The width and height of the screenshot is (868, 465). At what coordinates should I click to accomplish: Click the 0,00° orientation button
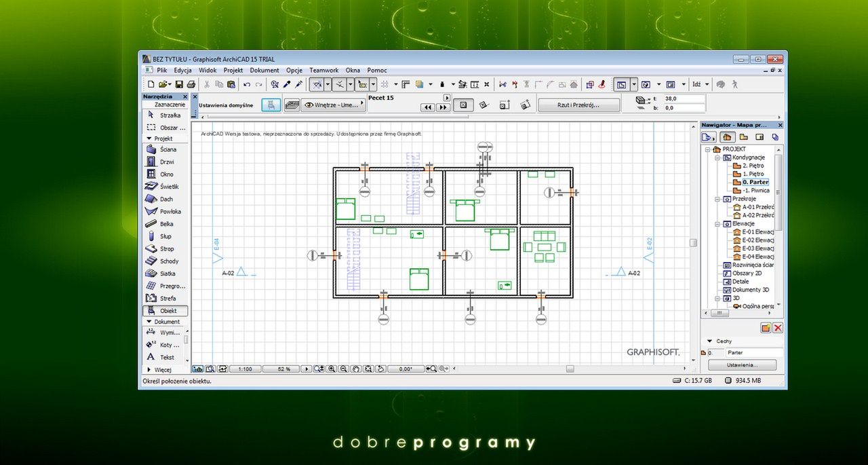click(406, 369)
